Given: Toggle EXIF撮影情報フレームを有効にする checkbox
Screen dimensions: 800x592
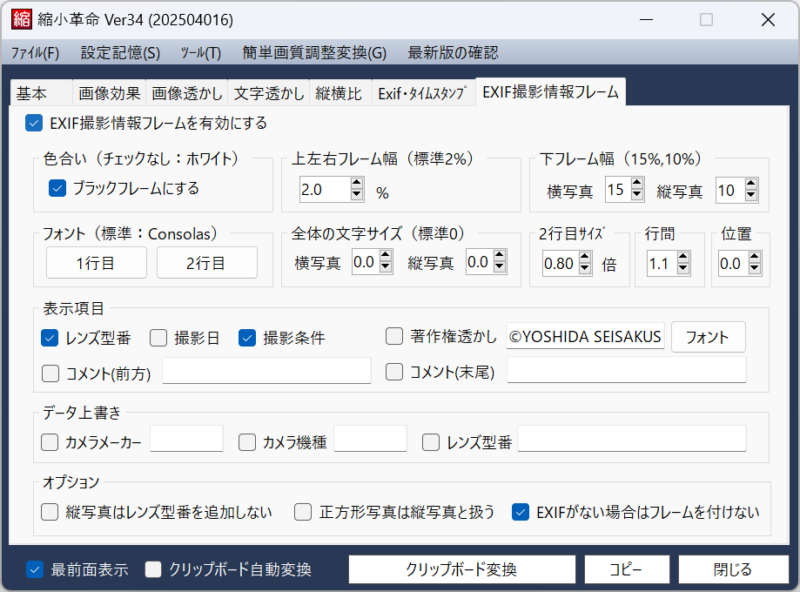Looking at the screenshot, I should click(34, 123).
